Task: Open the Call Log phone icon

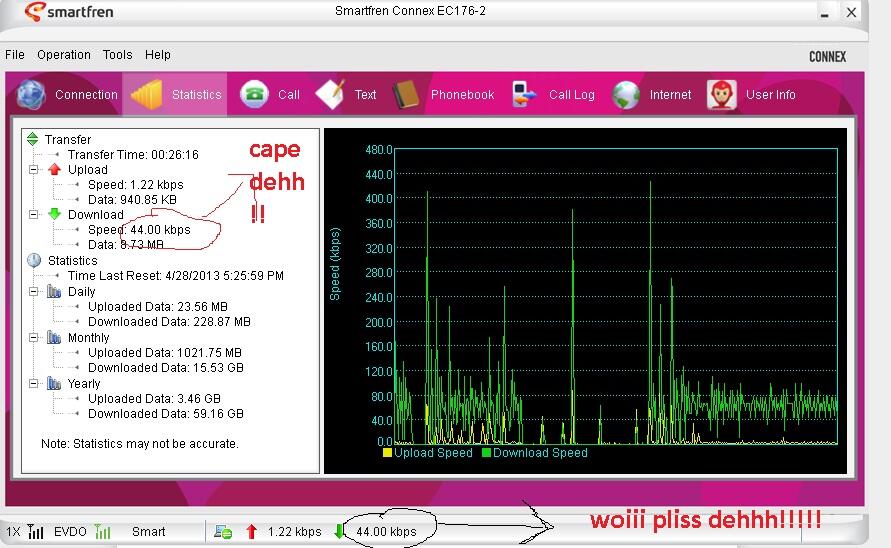Action: point(523,94)
